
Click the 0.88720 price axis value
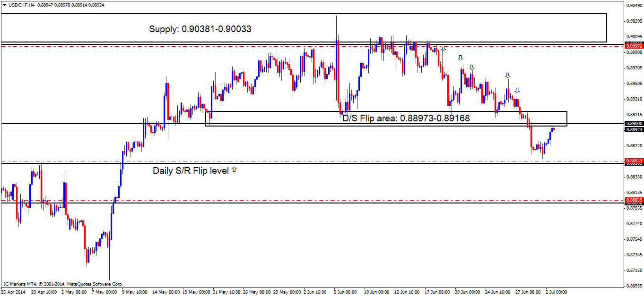[634, 146]
